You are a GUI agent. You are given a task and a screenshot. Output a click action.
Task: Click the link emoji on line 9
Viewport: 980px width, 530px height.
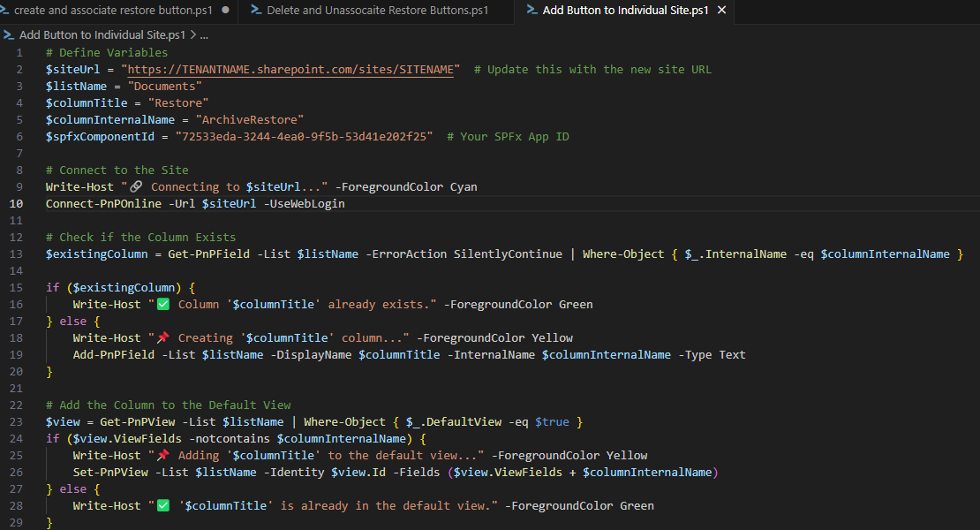tap(136, 187)
